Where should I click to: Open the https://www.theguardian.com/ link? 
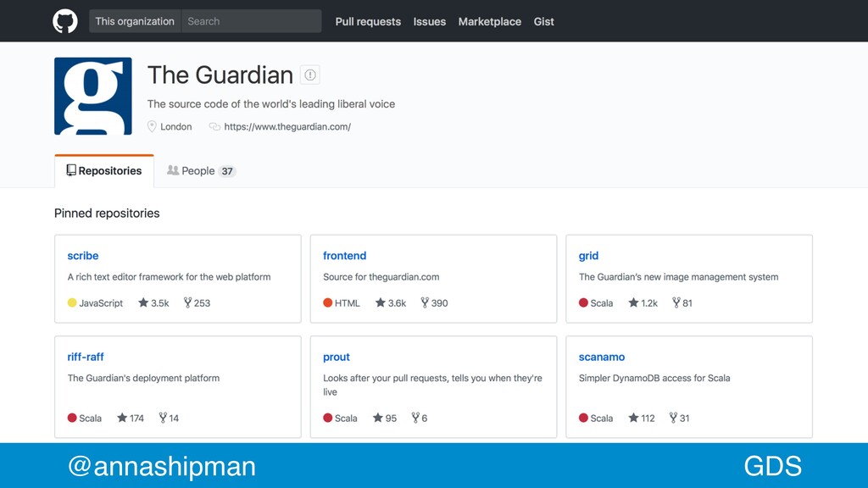pos(287,127)
